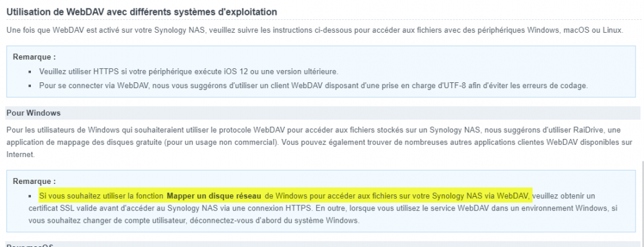Screen dimensions: 644x247
Task: Click the yellow highlighted sentence start "Si vous souhaitez"
Action: click(65, 196)
